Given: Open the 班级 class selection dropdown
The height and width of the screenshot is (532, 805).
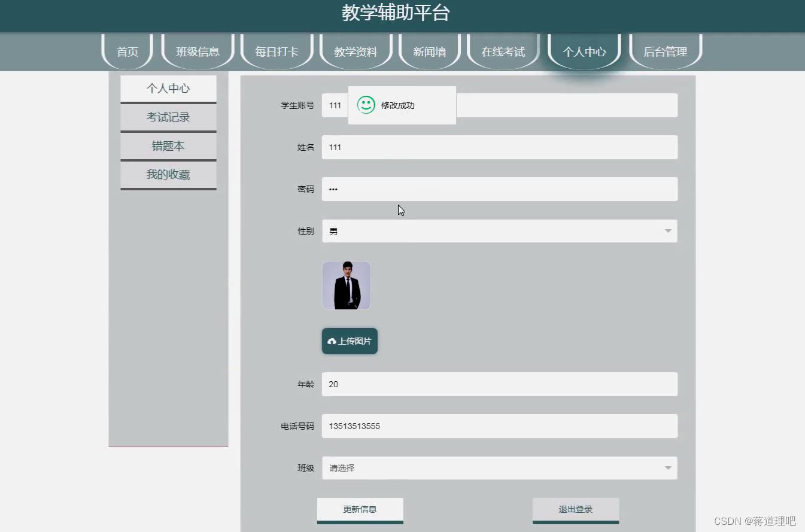Looking at the screenshot, I should pyautogui.click(x=500, y=467).
